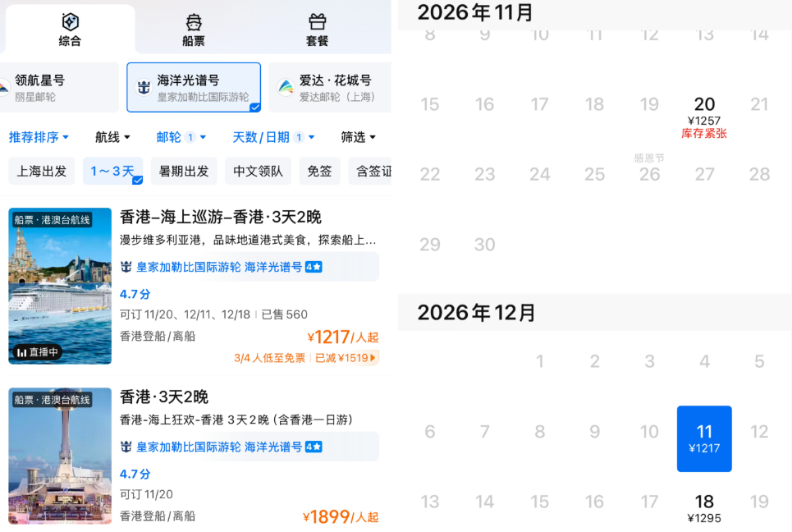Toggle the 上海出发 filter chip
792x532 pixels.
click(41, 172)
